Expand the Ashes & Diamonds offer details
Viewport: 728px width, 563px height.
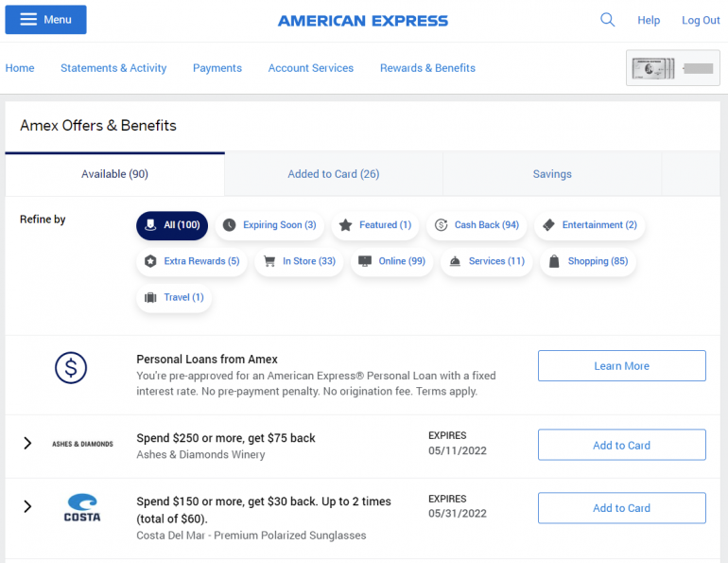pyautogui.click(x=27, y=443)
